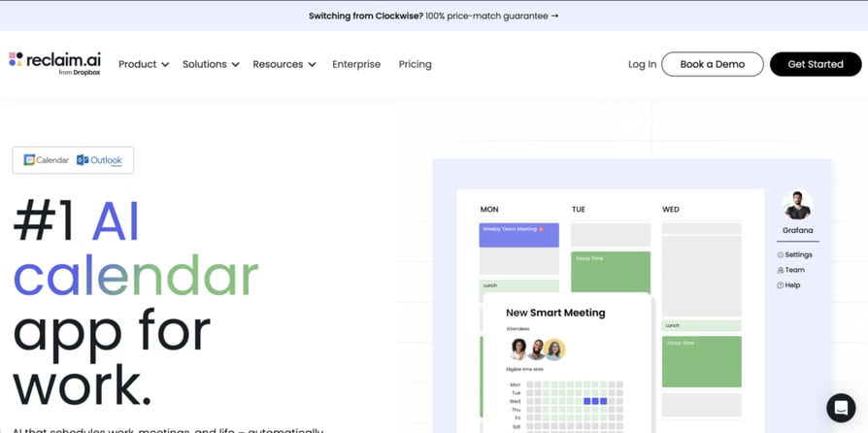Click the WED column header
This screenshot has height=433, width=868.
tap(671, 210)
